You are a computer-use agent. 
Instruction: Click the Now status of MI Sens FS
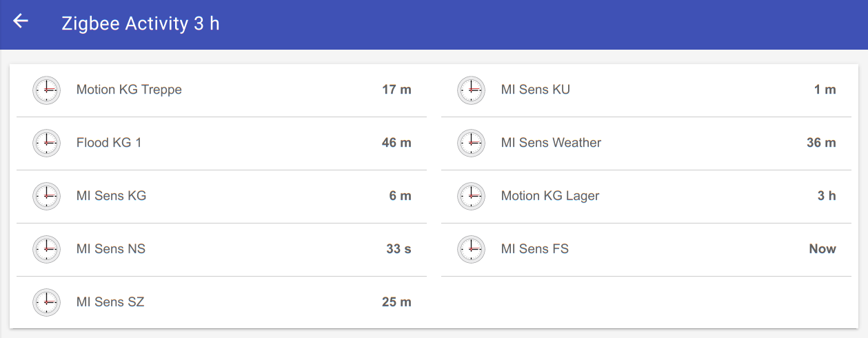(822, 249)
